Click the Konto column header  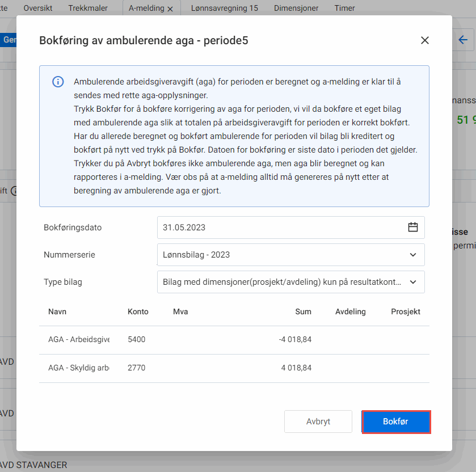[138, 311]
